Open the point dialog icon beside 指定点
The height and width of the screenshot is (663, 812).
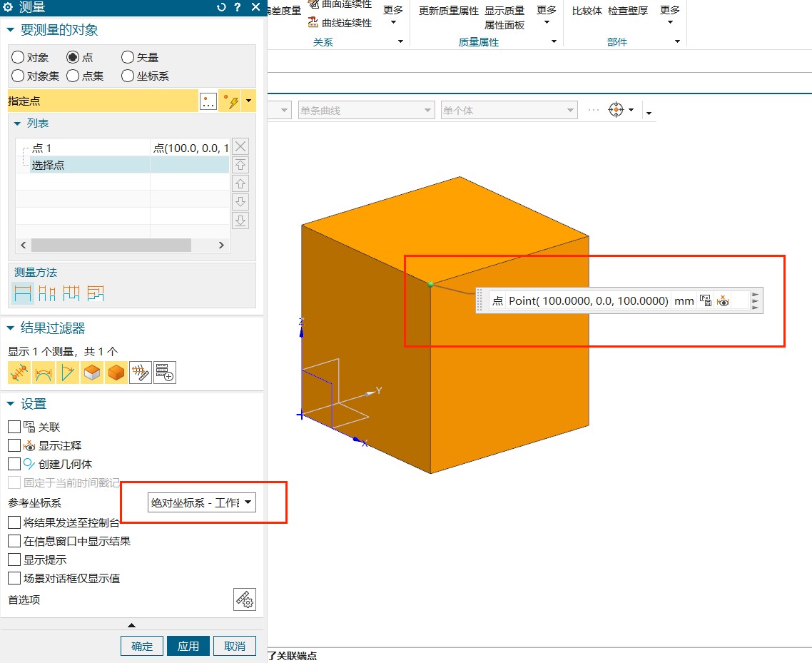click(x=208, y=101)
